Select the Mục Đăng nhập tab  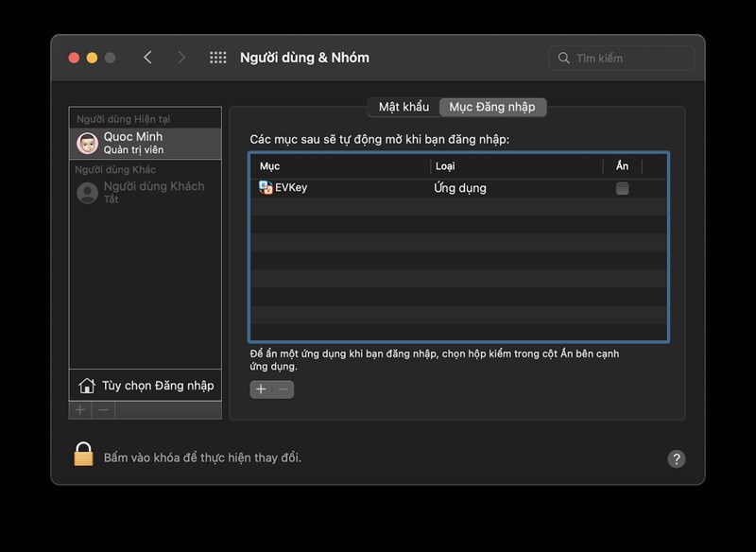pos(492,107)
